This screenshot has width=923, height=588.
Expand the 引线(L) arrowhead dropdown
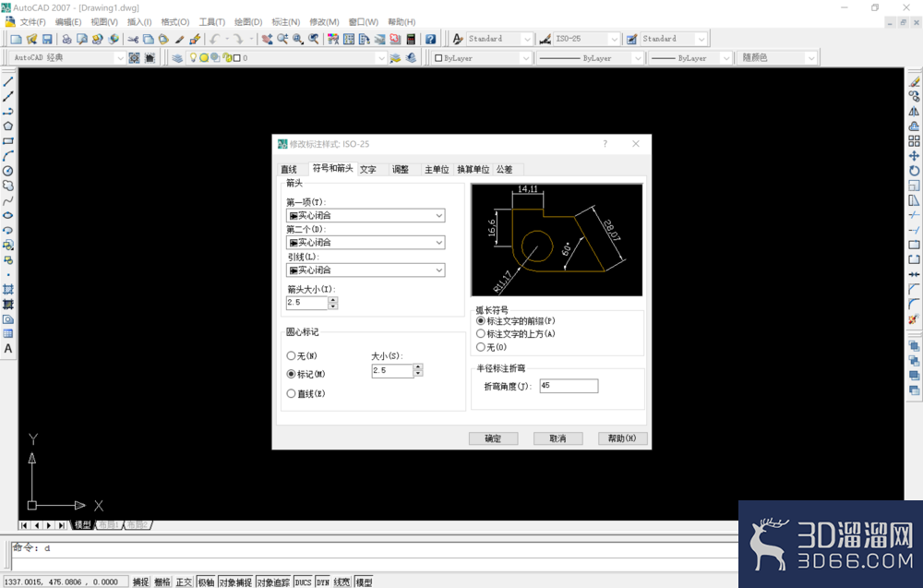pyautogui.click(x=366, y=270)
